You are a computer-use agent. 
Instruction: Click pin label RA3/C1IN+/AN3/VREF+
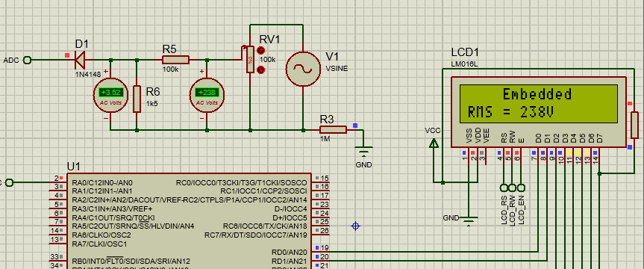[x=112, y=208]
